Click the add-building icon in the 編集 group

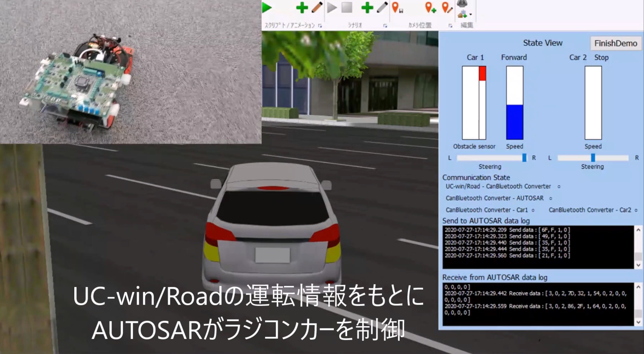(x=462, y=14)
